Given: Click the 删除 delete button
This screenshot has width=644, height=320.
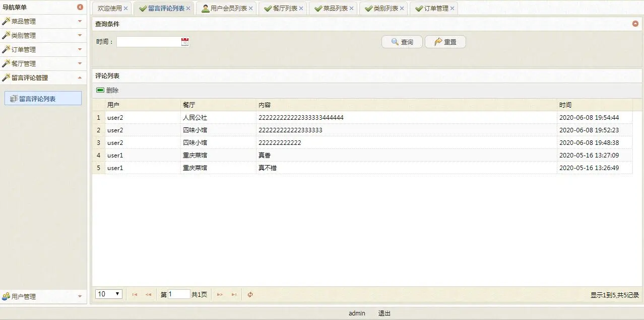Looking at the screenshot, I should click(107, 91).
